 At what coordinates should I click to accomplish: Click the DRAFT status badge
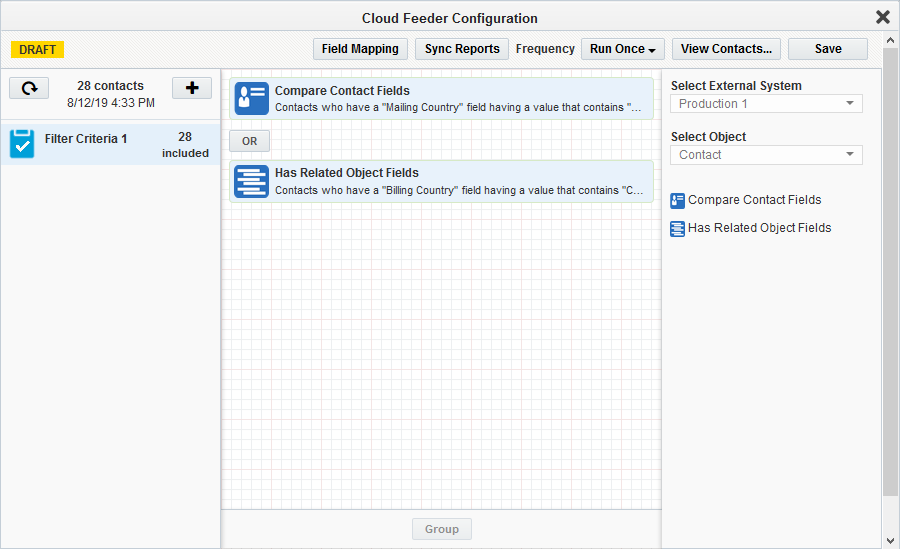37,49
